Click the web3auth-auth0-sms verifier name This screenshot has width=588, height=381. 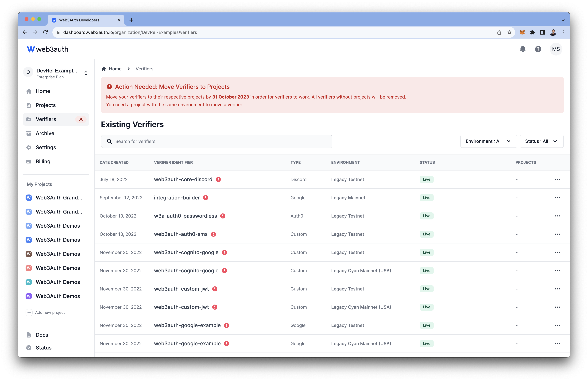(181, 234)
